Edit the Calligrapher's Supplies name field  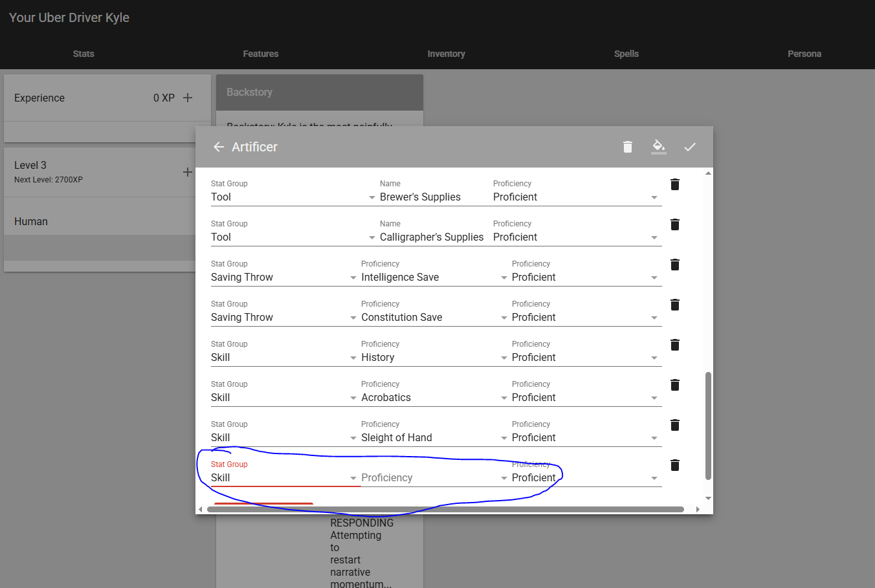[434, 237]
